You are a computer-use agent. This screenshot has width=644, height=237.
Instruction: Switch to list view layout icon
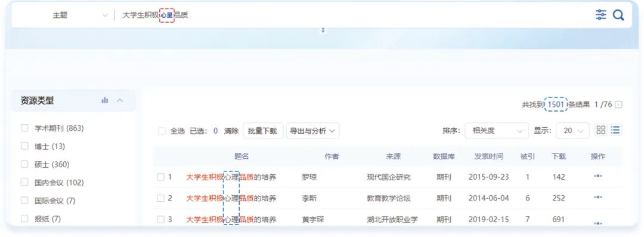coord(615,130)
